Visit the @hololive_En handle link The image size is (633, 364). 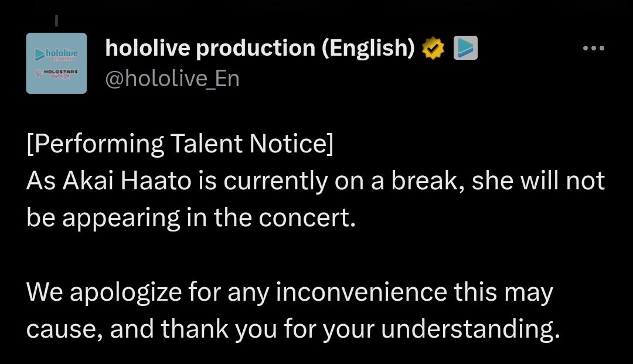(x=172, y=79)
